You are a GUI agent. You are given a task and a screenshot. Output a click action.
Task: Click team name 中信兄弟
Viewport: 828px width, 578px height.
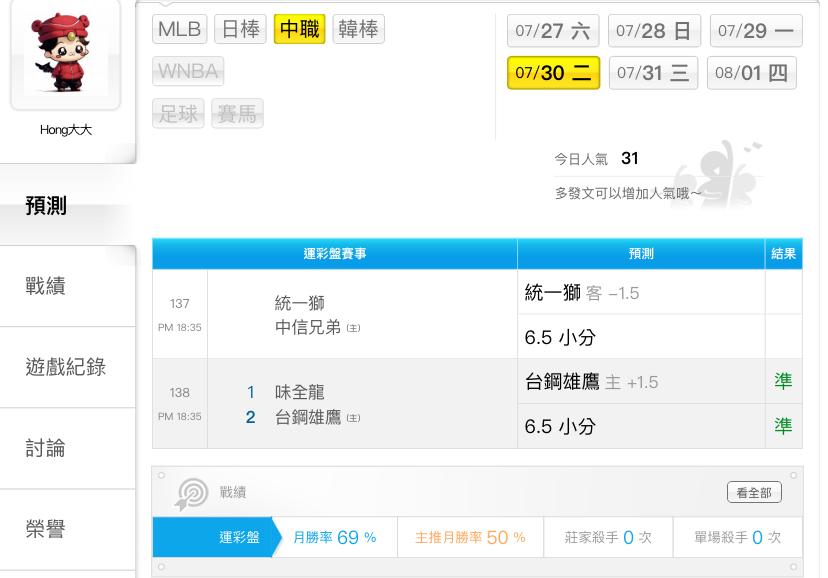pyautogui.click(x=307, y=327)
